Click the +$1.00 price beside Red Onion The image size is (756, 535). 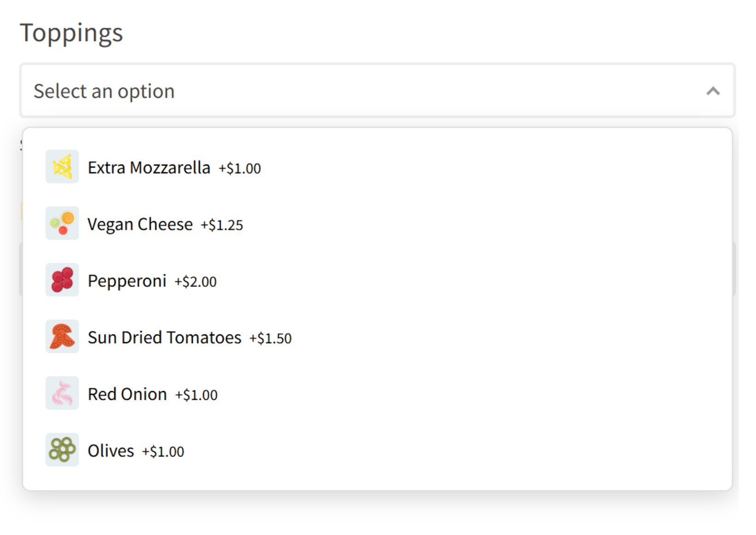click(196, 395)
